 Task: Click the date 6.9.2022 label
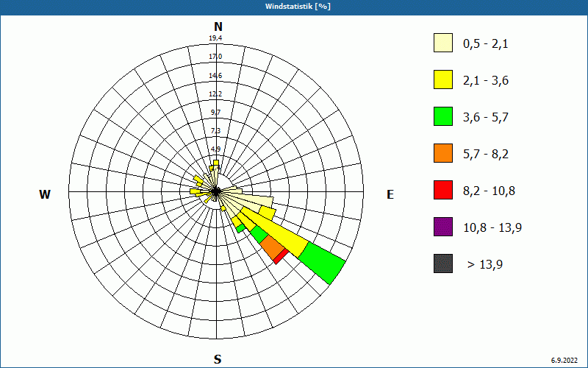coord(564,361)
